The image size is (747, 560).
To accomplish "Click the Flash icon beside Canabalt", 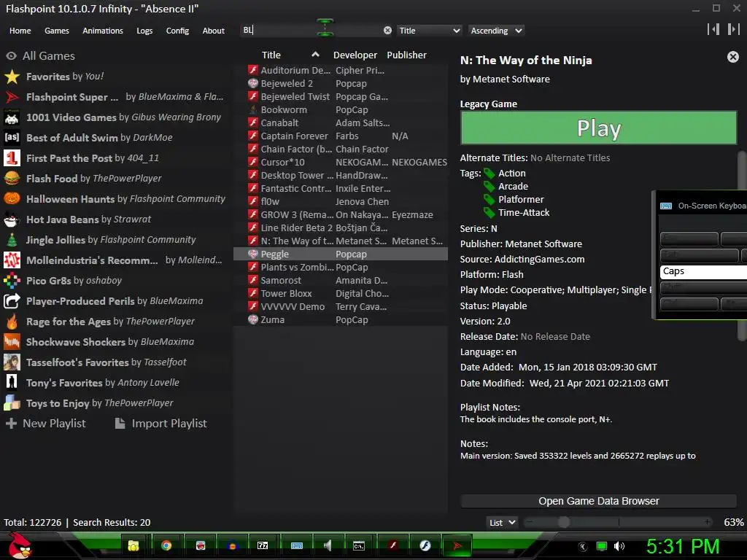I will [253, 122].
